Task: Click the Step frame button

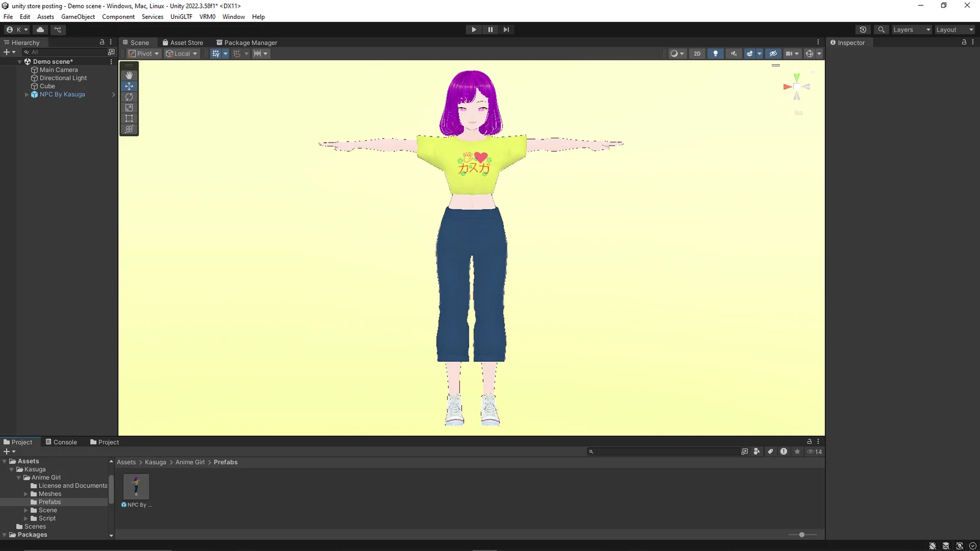Action: coord(506,29)
